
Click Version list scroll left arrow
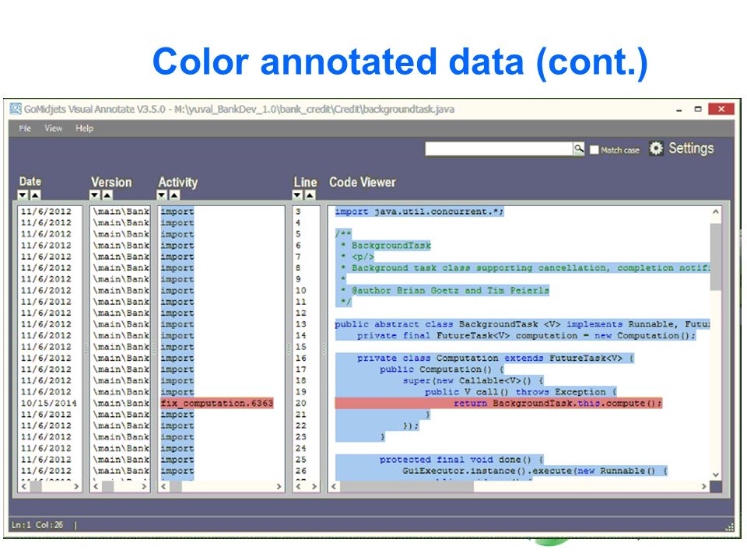[96, 486]
